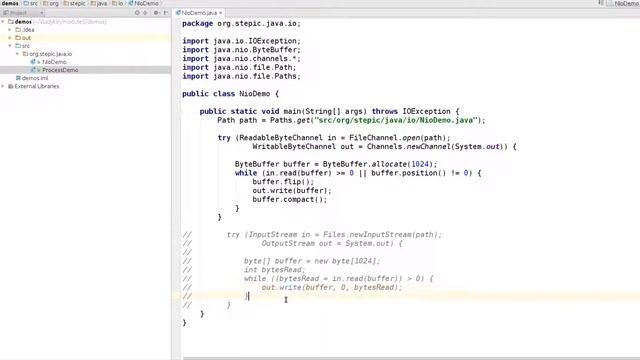The width and height of the screenshot is (640, 360).
Task: Click the ProcessDemo class file icon
Action: (33, 70)
